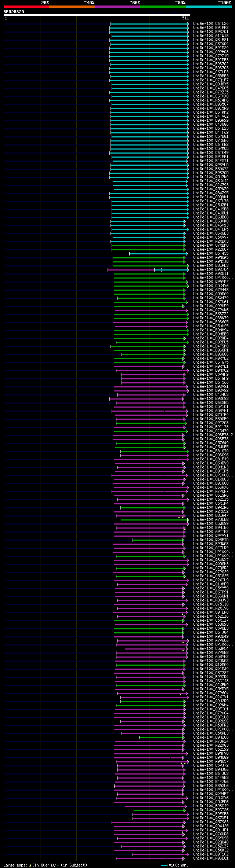Open hit UniRef100_C5WP54
Image resolution: width=235 pixels, height=868 pixels.
(211, 648)
